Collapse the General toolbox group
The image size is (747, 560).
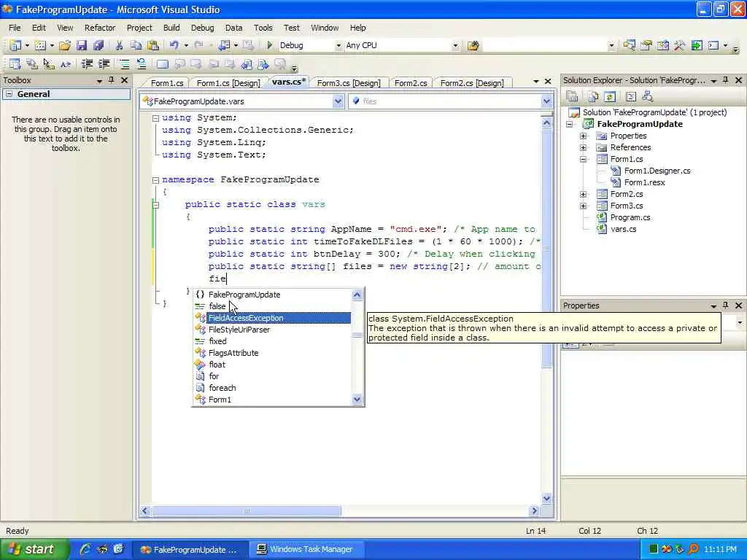click(x=9, y=94)
